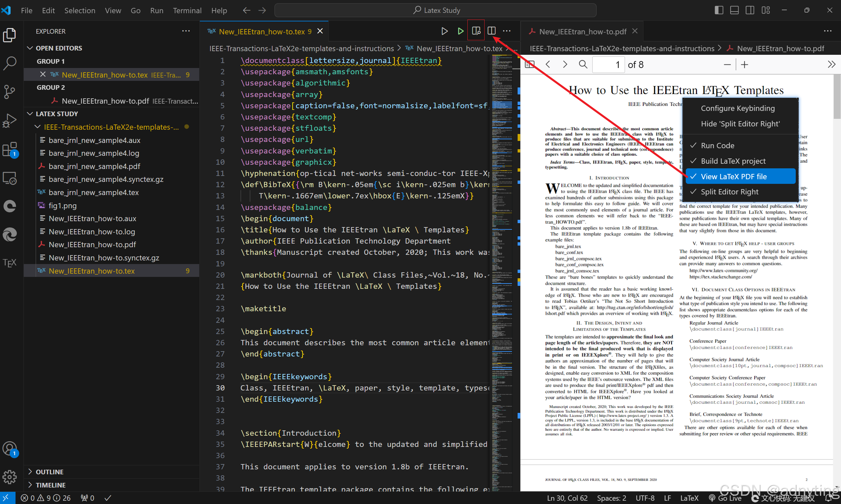
Task: Toggle the PDF viewer sidebar
Action: pyautogui.click(x=530, y=65)
